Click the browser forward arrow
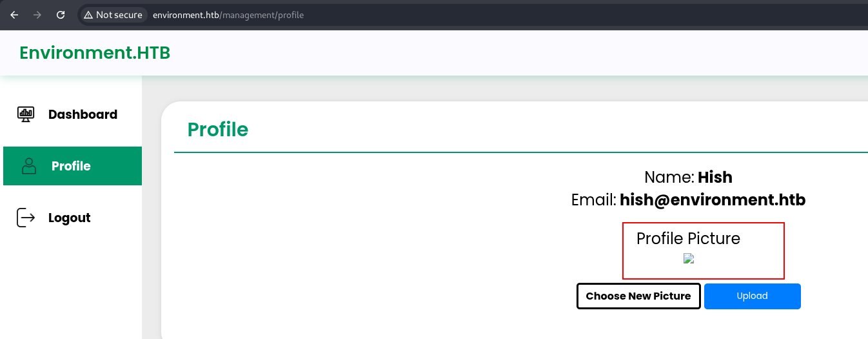This screenshot has height=339, width=868. point(37,15)
